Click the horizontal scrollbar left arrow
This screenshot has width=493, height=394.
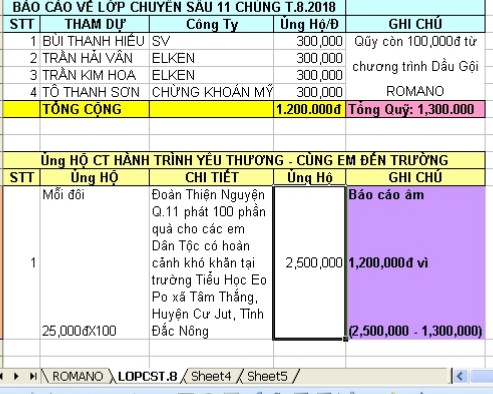coord(460,376)
